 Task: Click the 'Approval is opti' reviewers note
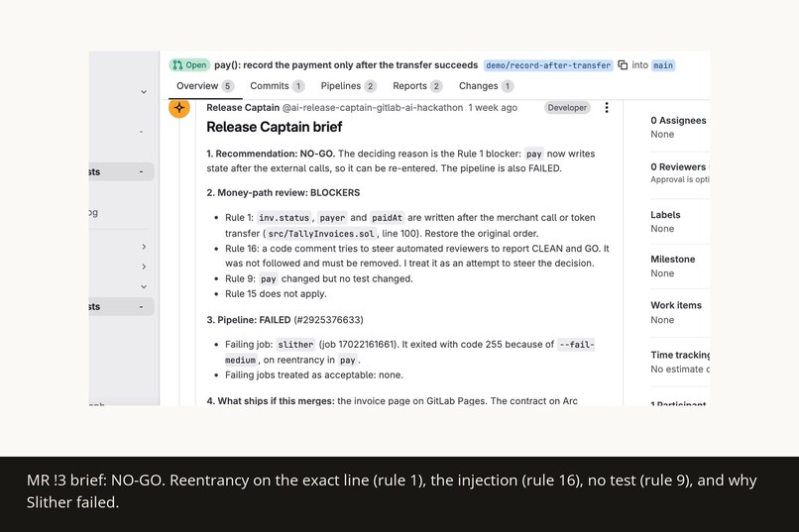tap(680, 179)
